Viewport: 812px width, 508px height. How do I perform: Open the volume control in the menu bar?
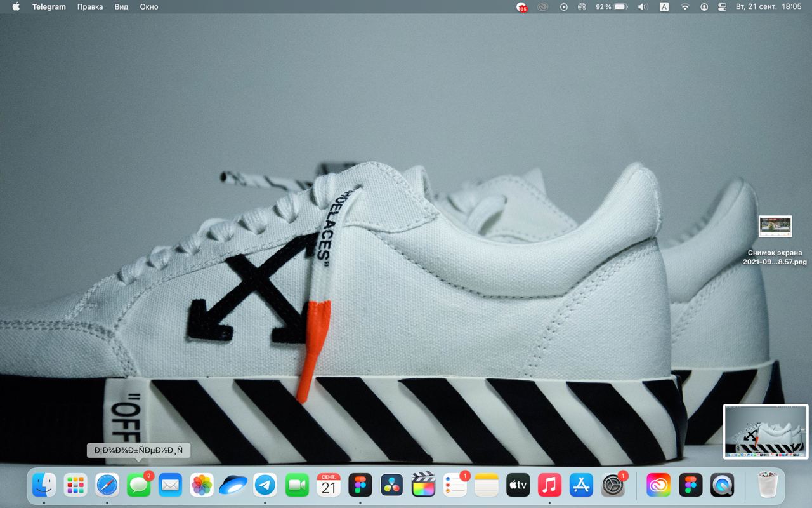point(643,7)
